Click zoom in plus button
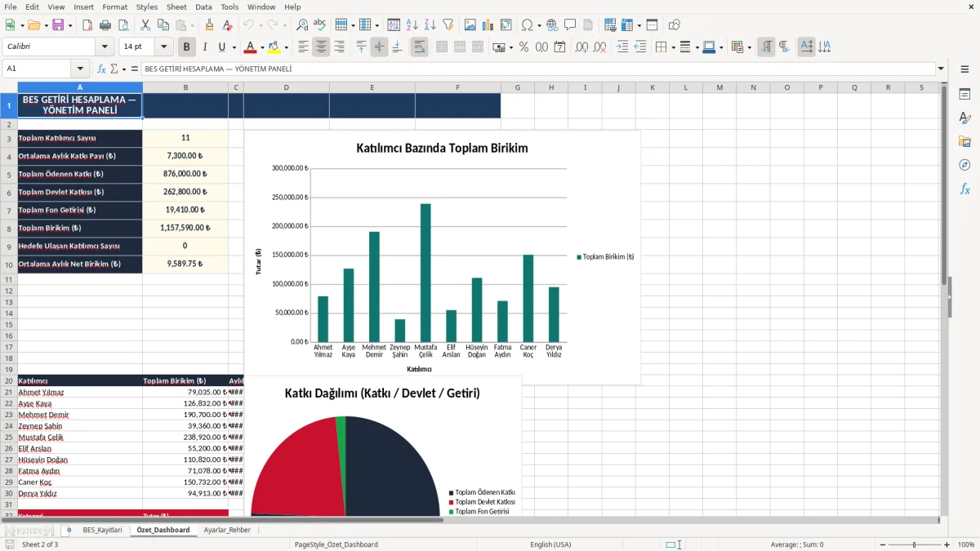 pyautogui.click(x=947, y=544)
